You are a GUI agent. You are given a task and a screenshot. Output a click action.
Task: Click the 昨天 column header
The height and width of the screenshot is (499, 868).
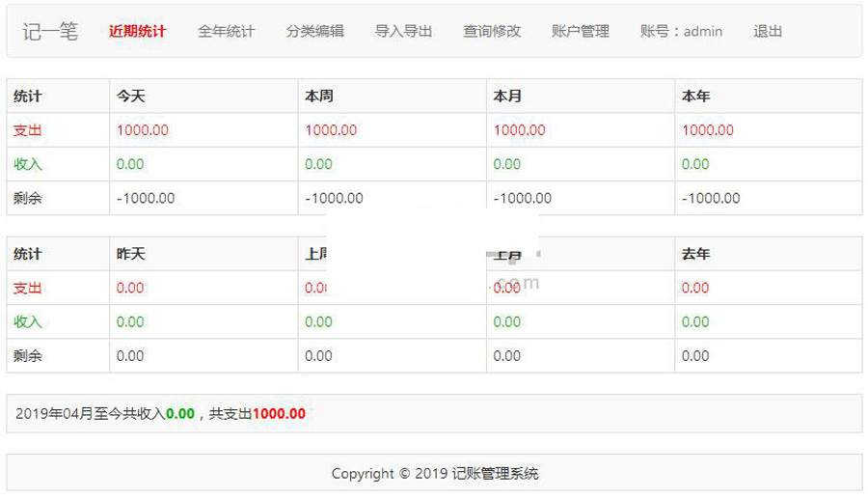(131, 254)
